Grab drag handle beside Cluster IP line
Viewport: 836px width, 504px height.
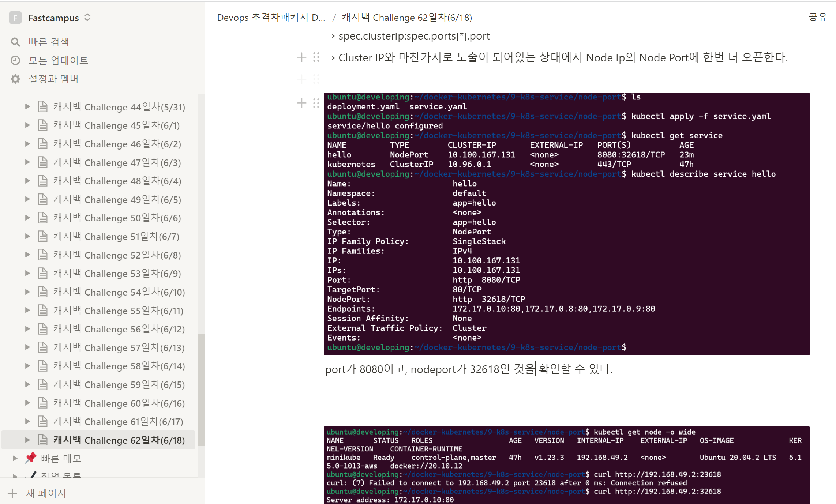(316, 57)
